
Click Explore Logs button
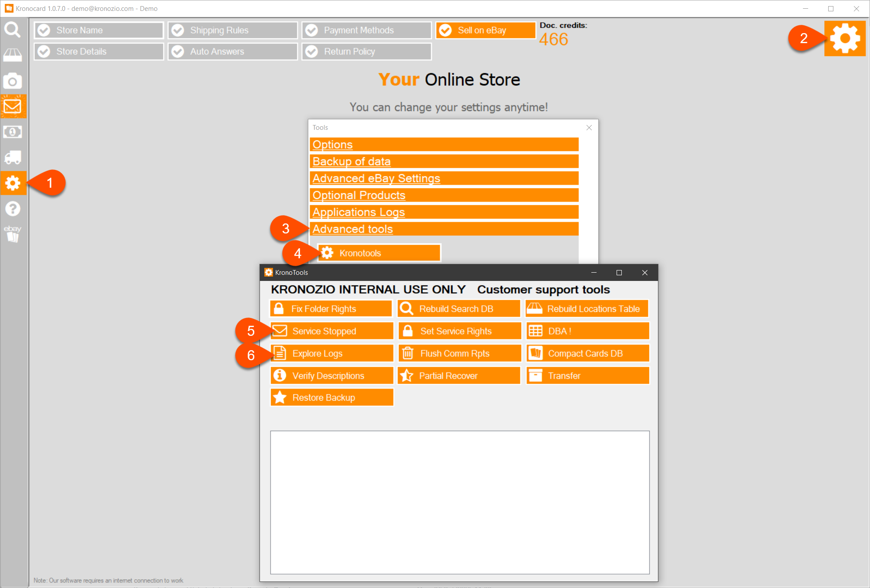[x=331, y=353]
